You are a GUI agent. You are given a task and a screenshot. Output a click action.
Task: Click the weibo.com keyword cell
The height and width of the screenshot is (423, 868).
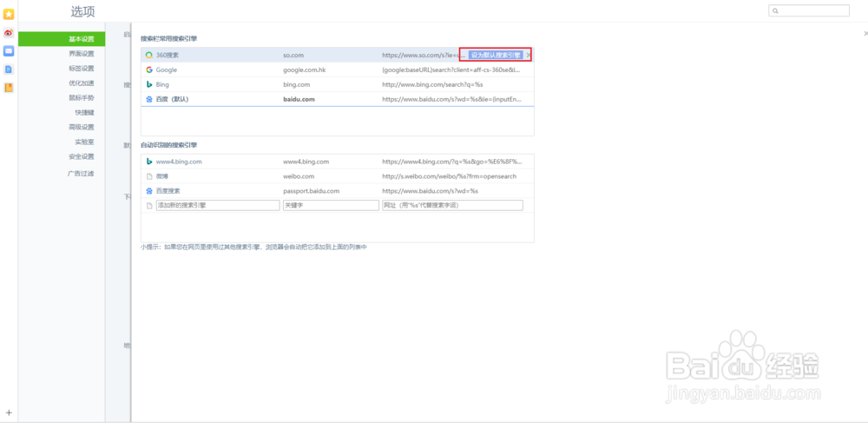(299, 176)
